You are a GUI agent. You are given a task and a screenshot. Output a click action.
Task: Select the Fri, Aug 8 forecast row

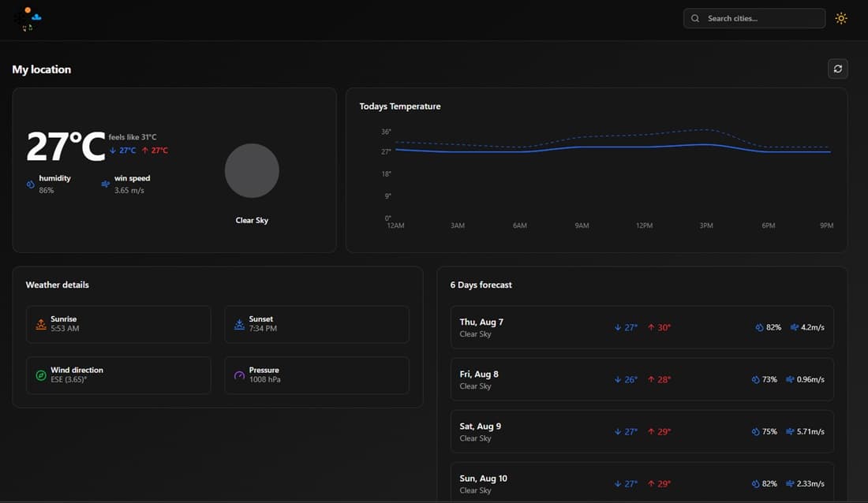click(642, 379)
